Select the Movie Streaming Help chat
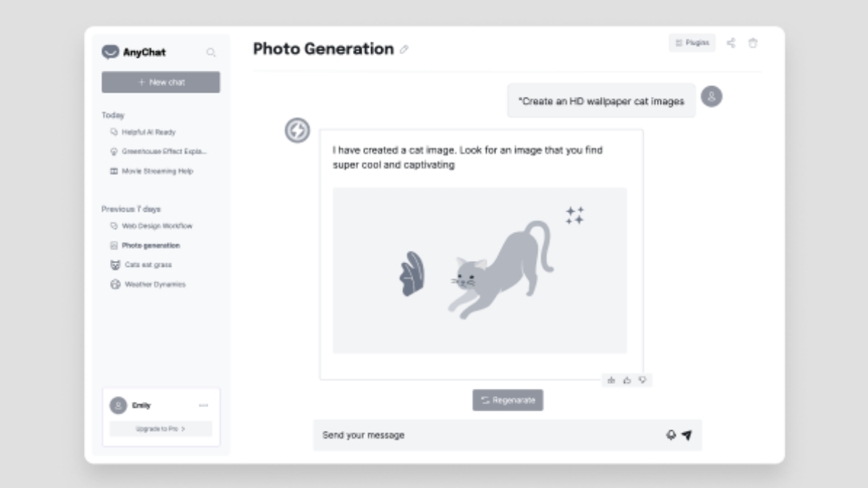 (x=156, y=171)
